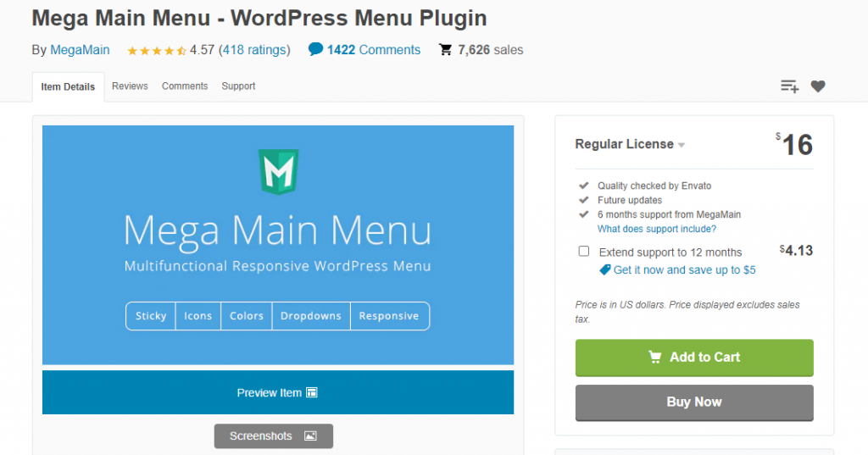
Task: Open the Reviews tab
Action: point(130,86)
